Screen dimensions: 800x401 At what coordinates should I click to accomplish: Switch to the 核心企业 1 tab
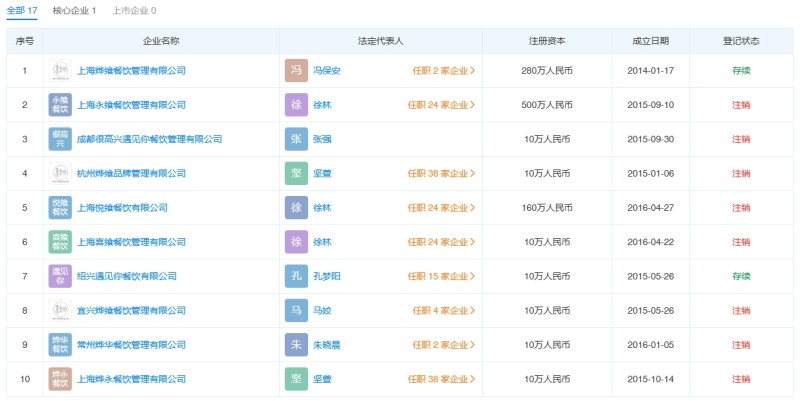[75, 10]
